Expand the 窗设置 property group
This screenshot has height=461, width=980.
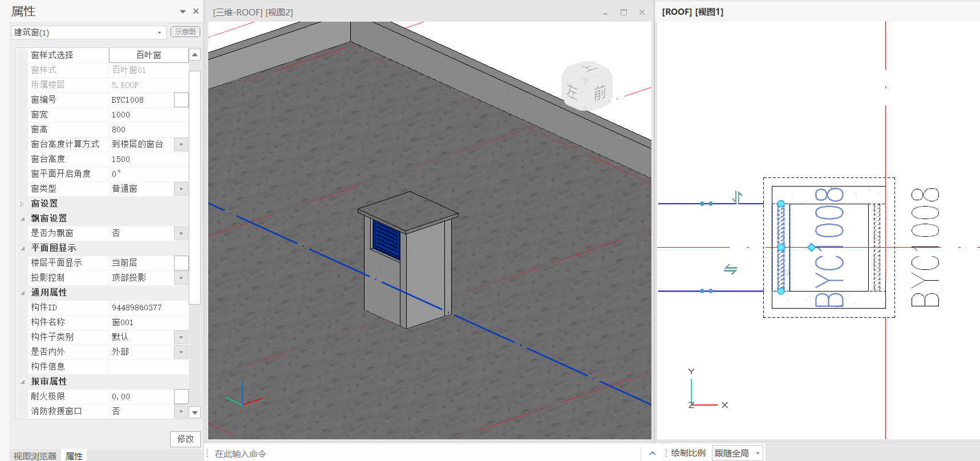22,204
